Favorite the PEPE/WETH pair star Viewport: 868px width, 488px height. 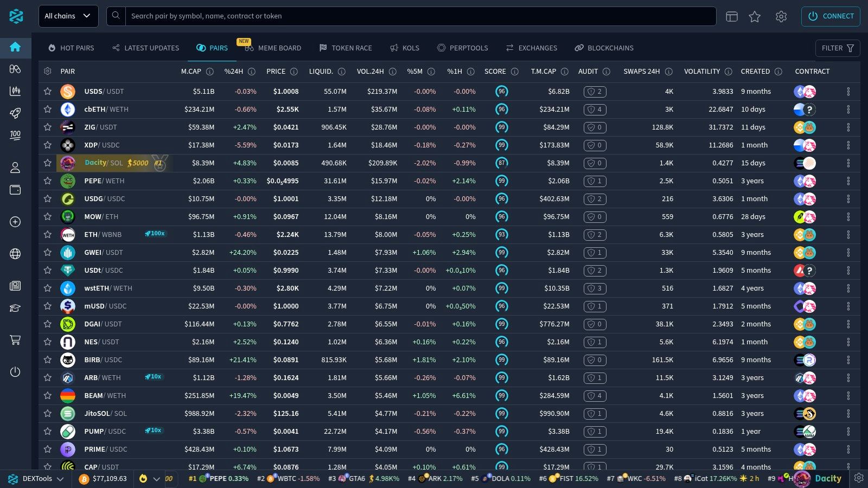click(x=48, y=181)
